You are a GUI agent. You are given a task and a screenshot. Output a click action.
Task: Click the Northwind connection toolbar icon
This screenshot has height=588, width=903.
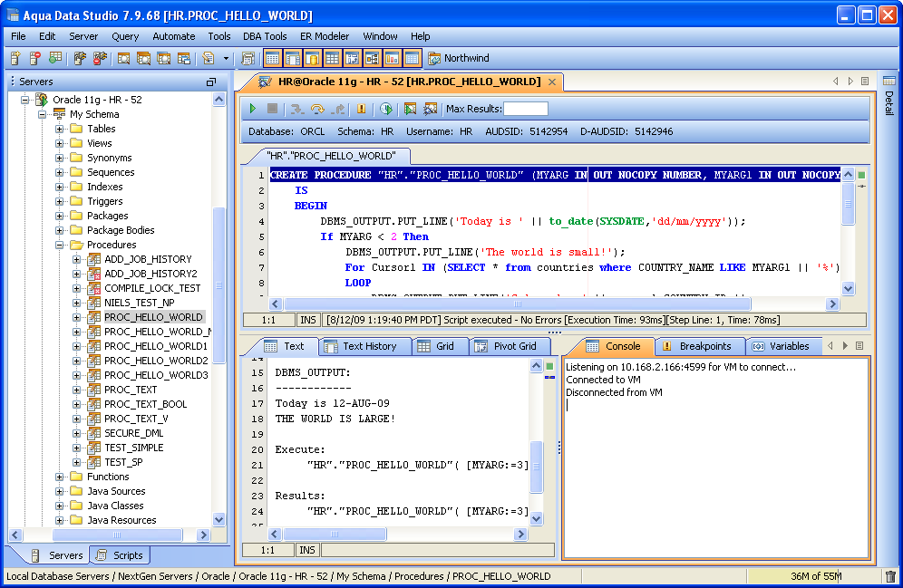[x=434, y=59]
